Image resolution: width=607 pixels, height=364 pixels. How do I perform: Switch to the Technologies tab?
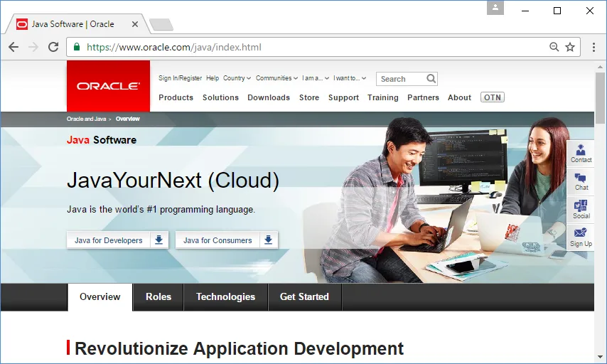225,297
